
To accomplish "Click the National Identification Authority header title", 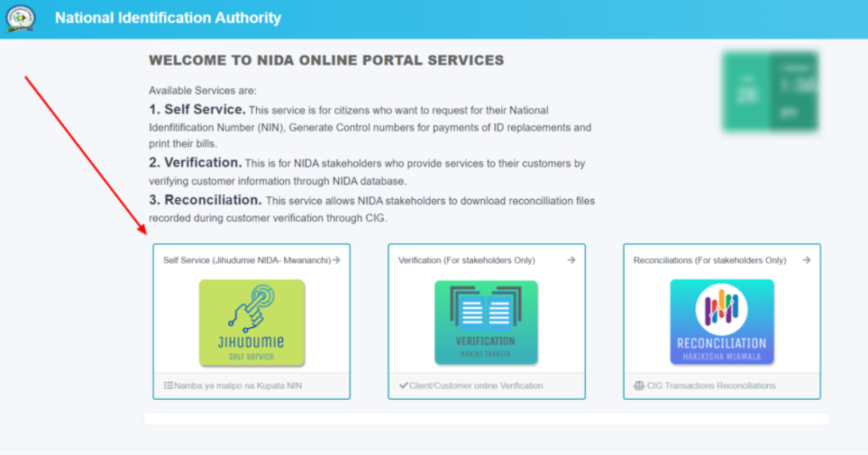I will pyautogui.click(x=168, y=18).
